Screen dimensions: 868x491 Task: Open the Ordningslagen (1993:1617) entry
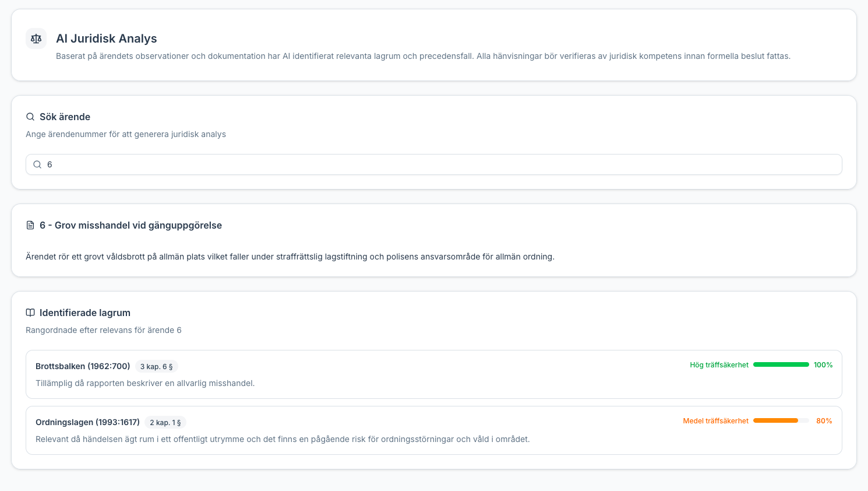(x=434, y=430)
